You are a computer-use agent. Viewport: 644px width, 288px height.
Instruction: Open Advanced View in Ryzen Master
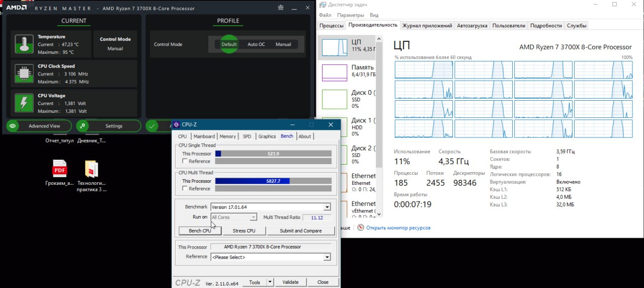pyautogui.click(x=38, y=126)
